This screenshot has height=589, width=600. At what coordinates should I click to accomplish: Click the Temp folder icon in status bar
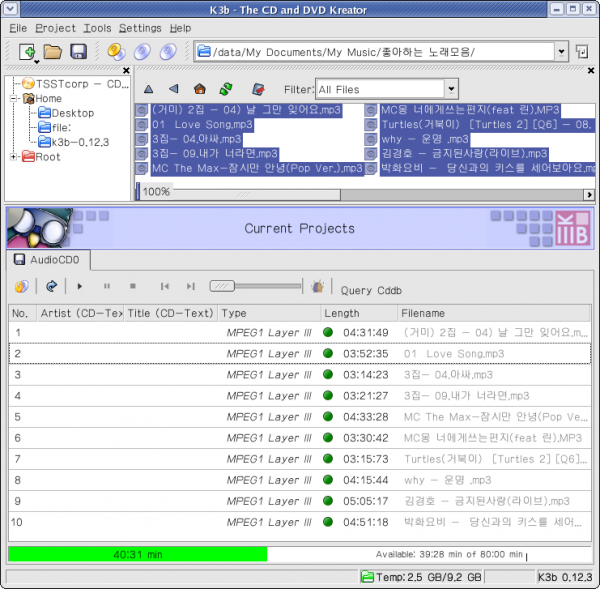pos(367,576)
